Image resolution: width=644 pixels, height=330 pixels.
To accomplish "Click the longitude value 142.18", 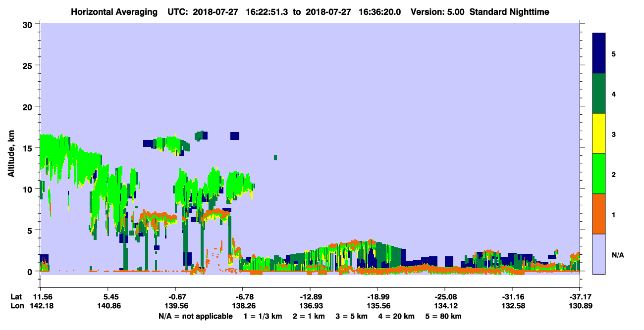I will (x=41, y=306).
